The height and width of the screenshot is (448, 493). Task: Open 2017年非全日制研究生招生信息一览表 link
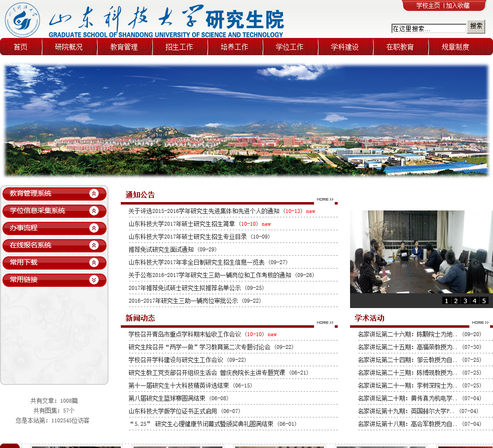click(x=197, y=262)
